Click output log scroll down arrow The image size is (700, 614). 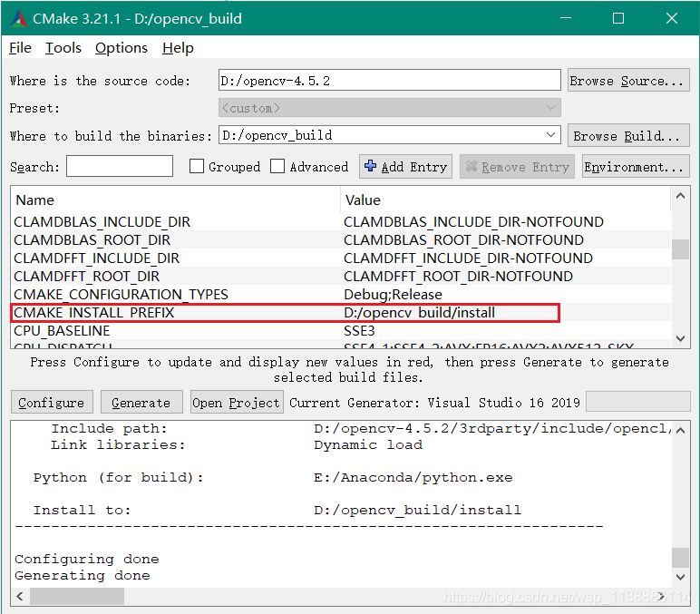click(680, 577)
